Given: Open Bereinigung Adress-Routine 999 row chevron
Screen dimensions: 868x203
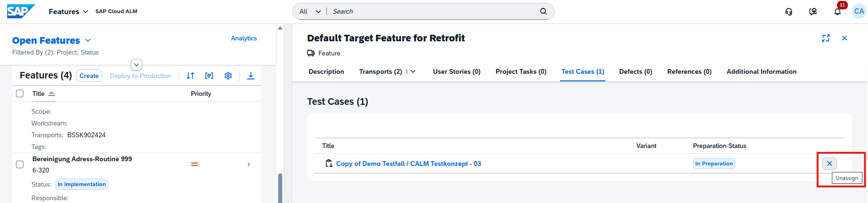Looking at the screenshot, I should 249,164.
